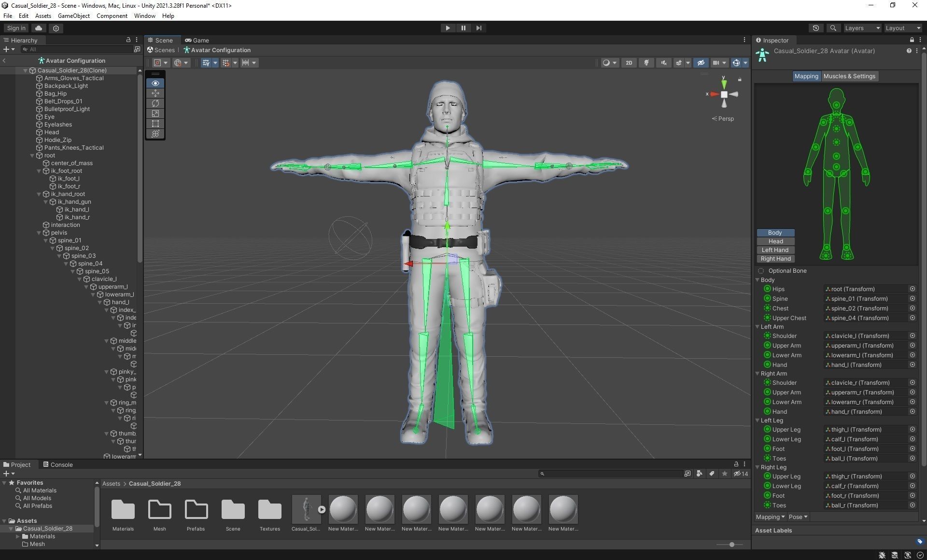Toggle 2D view mode in scene
The height and width of the screenshot is (560, 927).
click(x=629, y=63)
